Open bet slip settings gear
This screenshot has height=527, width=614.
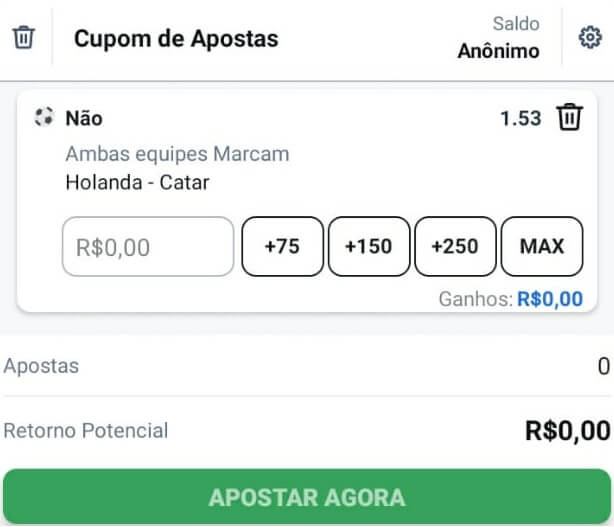tap(590, 38)
